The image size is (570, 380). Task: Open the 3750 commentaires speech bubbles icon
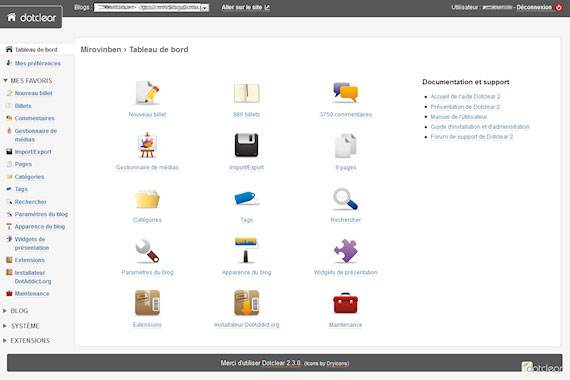coord(345,92)
